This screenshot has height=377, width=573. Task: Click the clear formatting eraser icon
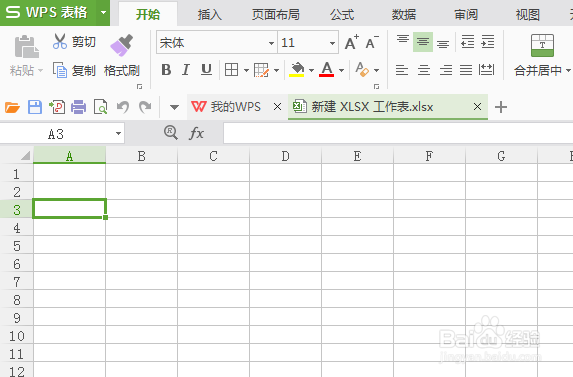pos(362,69)
